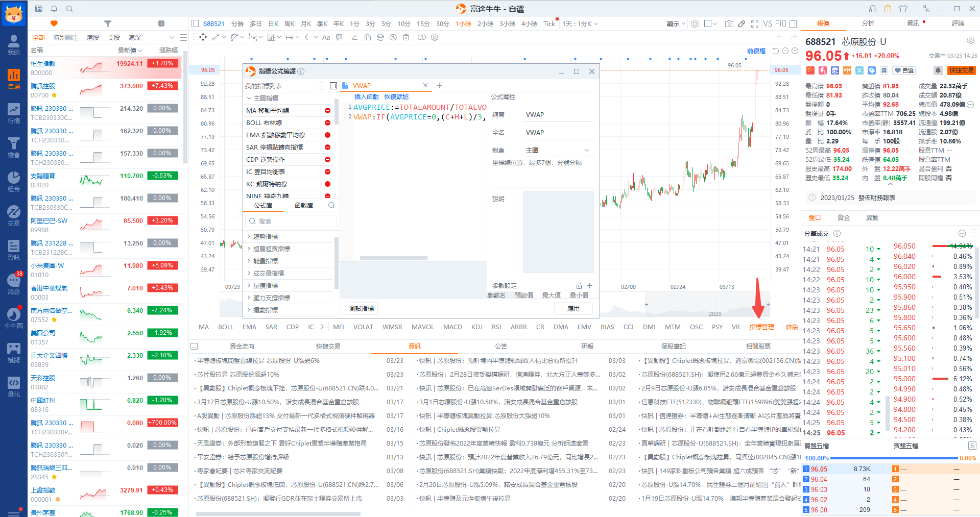Image resolution: width=980 pixels, height=517 pixels.
Task: Click the 測試指標 test button
Action: pos(362,308)
